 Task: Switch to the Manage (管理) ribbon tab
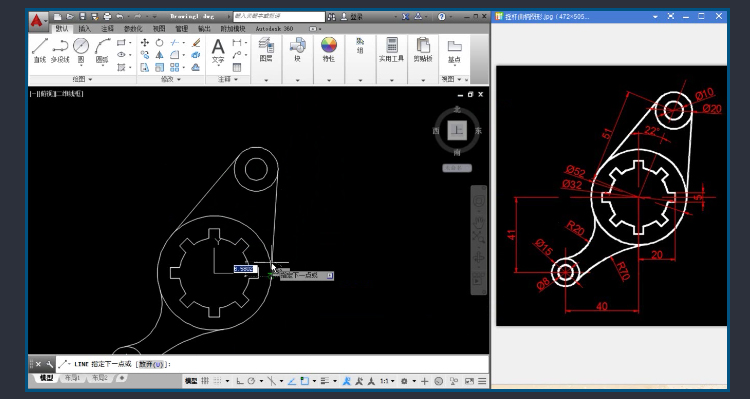coord(182,29)
